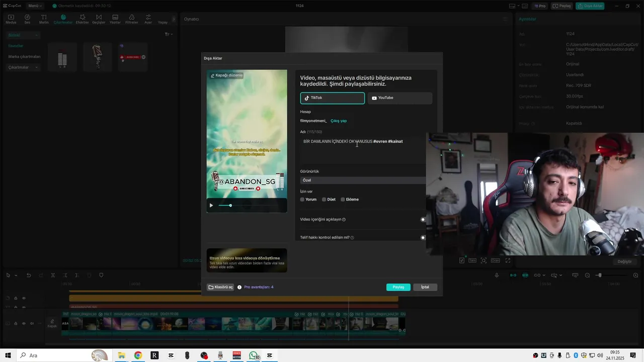The width and height of the screenshot is (644, 362).
Task: Toggle Video içeriğini açıklayın switch
Action: [422, 219]
